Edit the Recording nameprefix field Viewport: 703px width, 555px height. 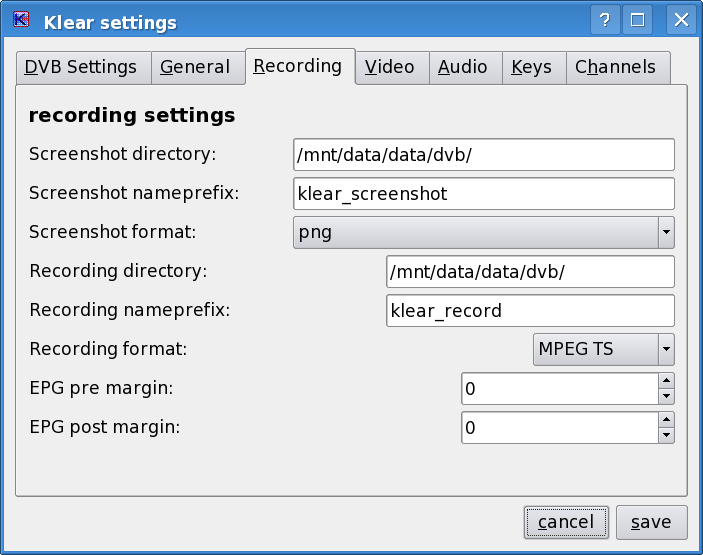pos(530,310)
